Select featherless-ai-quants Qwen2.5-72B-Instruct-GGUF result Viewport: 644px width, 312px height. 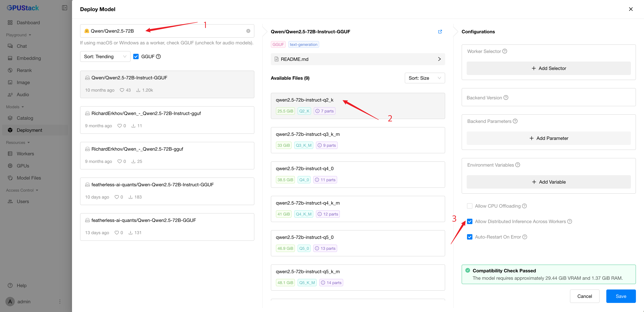(x=167, y=191)
